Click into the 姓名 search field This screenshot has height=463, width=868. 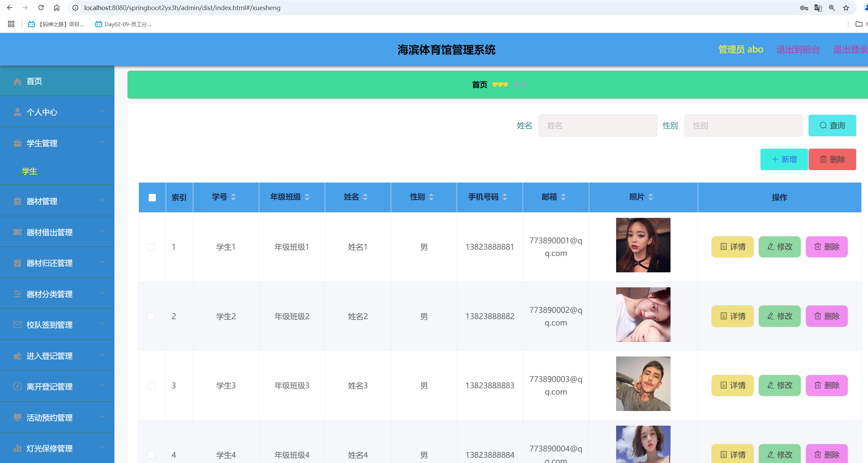click(598, 126)
